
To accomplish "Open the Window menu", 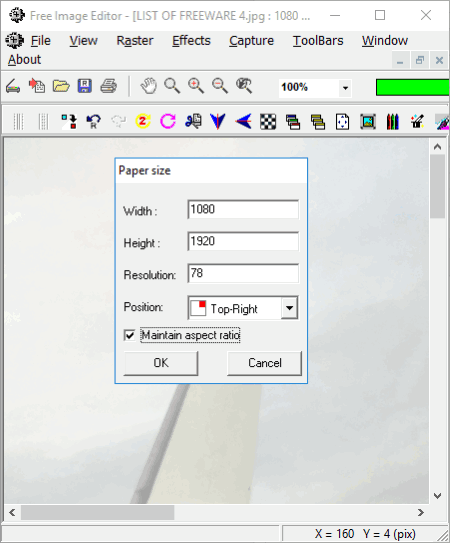I will pos(385,41).
